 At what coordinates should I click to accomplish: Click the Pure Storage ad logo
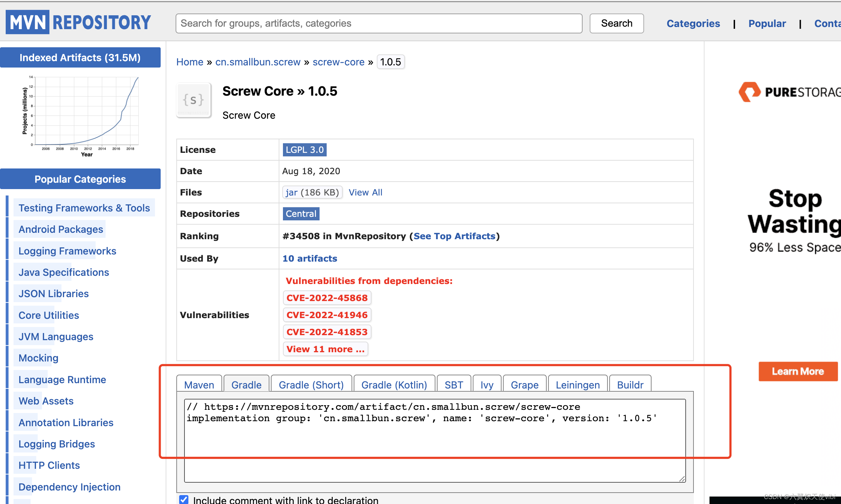click(x=789, y=92)
